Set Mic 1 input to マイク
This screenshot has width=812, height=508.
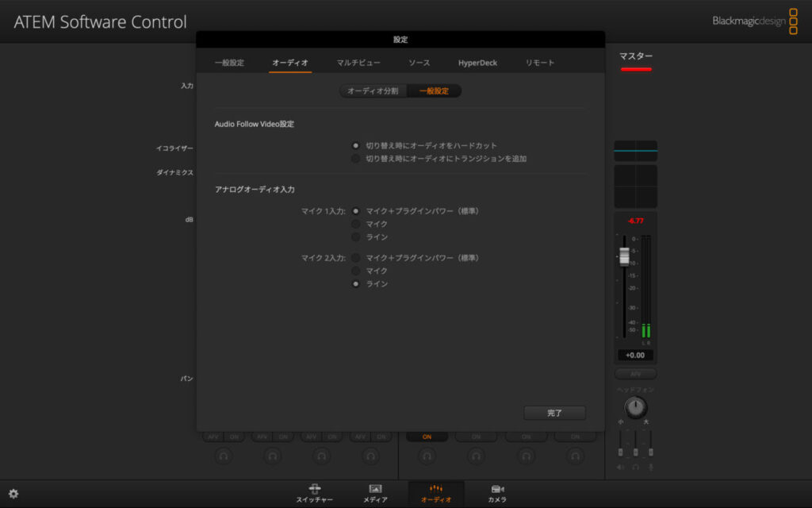click(x=355, y=224)
